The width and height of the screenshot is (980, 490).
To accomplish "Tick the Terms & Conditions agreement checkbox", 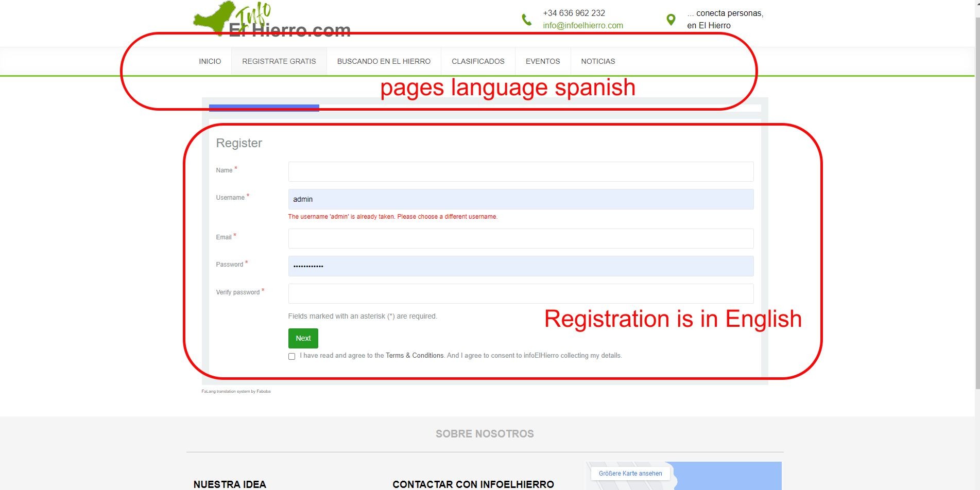I will [x=292, y=356].
